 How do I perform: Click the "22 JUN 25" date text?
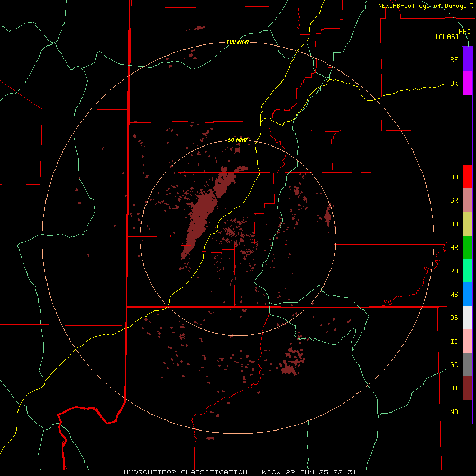[x=307, y=472]
